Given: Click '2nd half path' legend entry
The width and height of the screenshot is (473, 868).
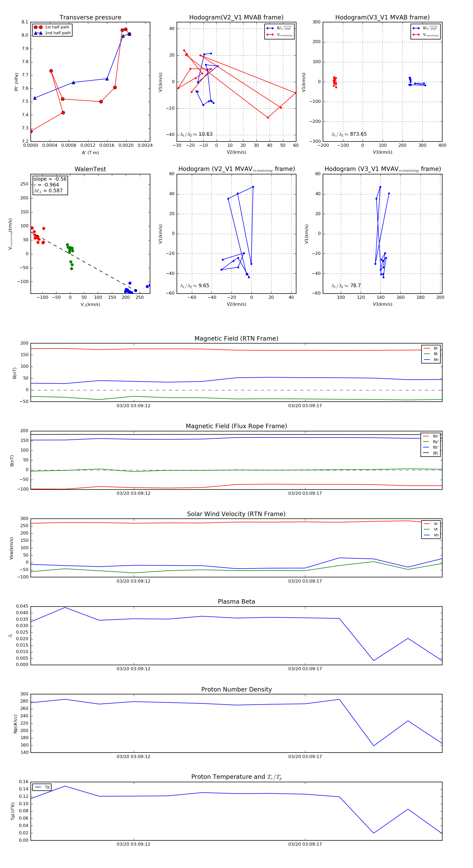Looking at the screenshot, I should pos(53,33).
